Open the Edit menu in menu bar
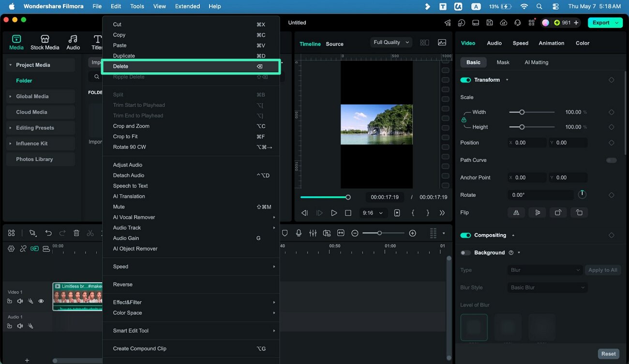The image size is (629, 364). (x=116, y=6)
